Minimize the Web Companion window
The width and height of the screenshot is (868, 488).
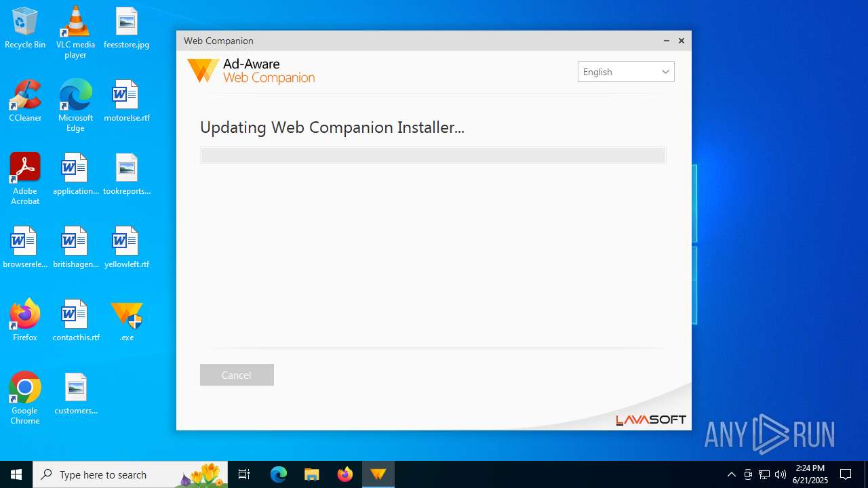point(667,41)
